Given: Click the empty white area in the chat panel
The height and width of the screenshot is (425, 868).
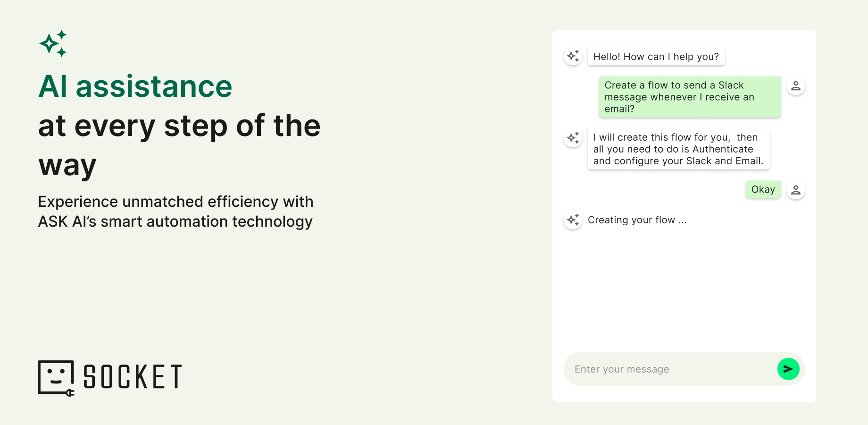Looking at the screenshot, I should coord(684,293).
